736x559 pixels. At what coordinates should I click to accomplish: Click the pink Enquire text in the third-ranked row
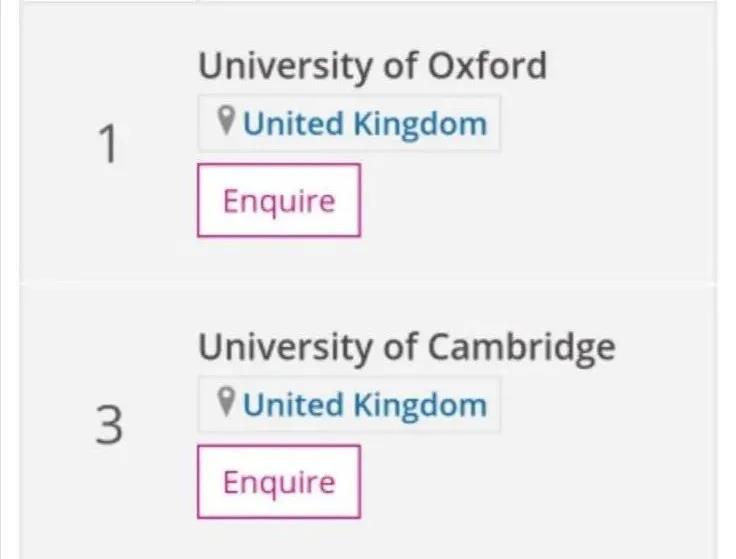pyautogui.click(x=279, y=483)
